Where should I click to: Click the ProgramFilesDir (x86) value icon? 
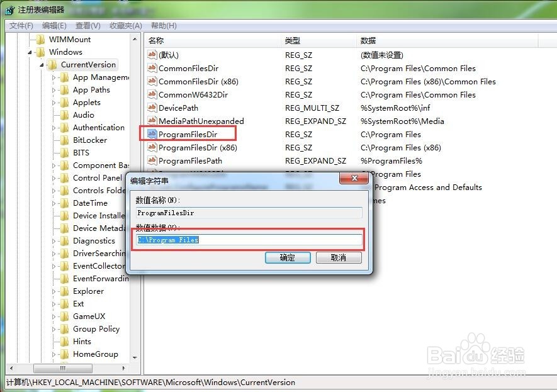(x=152, y=147)
